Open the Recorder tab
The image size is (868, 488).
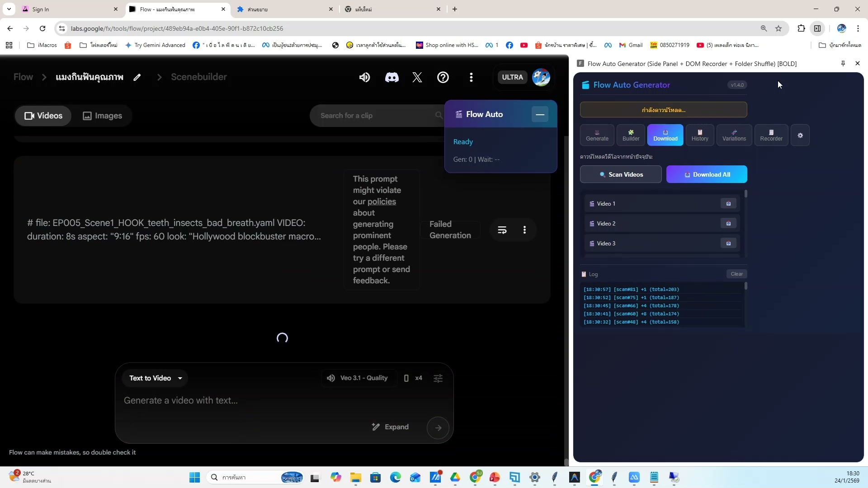point(771,136)
